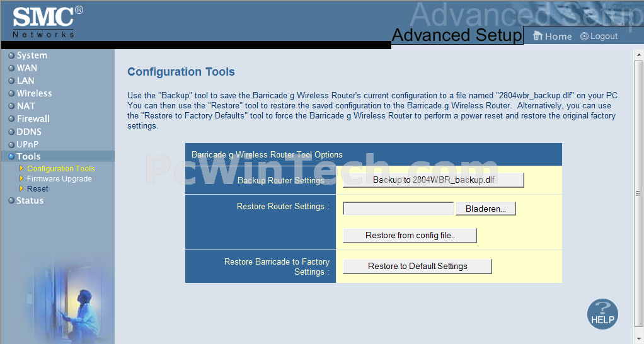
Task: Click the Advanced Setup title text
Action: point(457,35)
